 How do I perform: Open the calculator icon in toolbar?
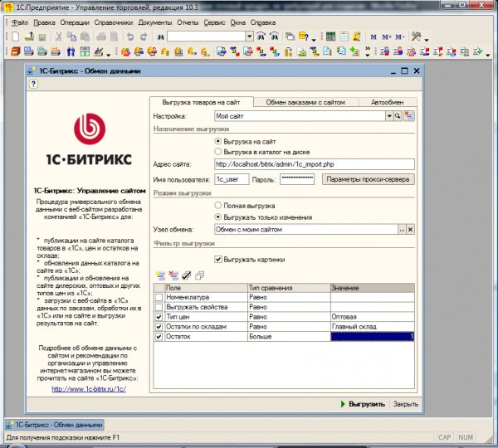pos(330,37)
